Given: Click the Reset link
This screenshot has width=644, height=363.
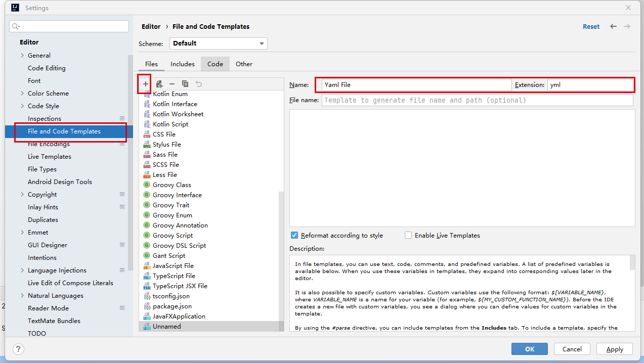Looking at the screenshot, I should pos(591,26).
